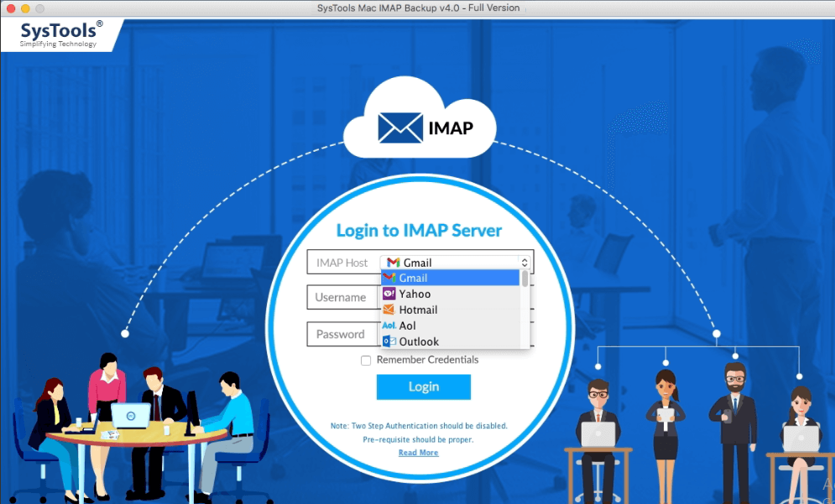Select Yahoo in the host dropdown list

coord(450,294)
